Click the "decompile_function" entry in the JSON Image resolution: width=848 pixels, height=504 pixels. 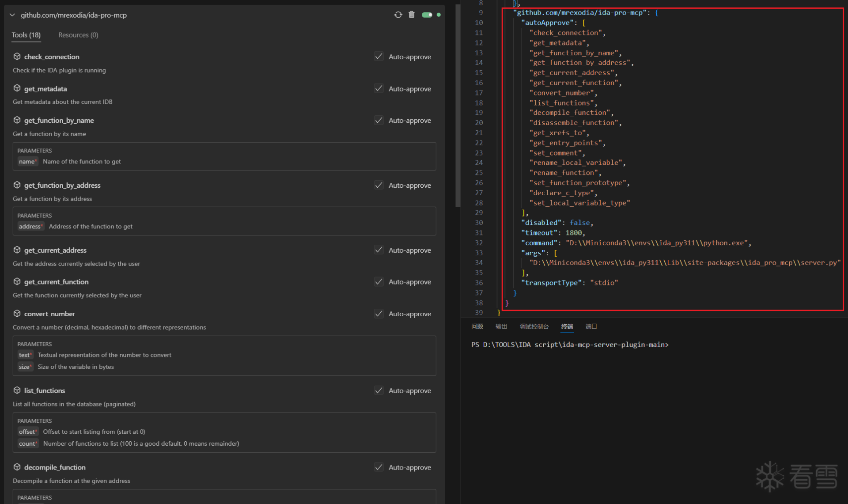coord(569,113)
